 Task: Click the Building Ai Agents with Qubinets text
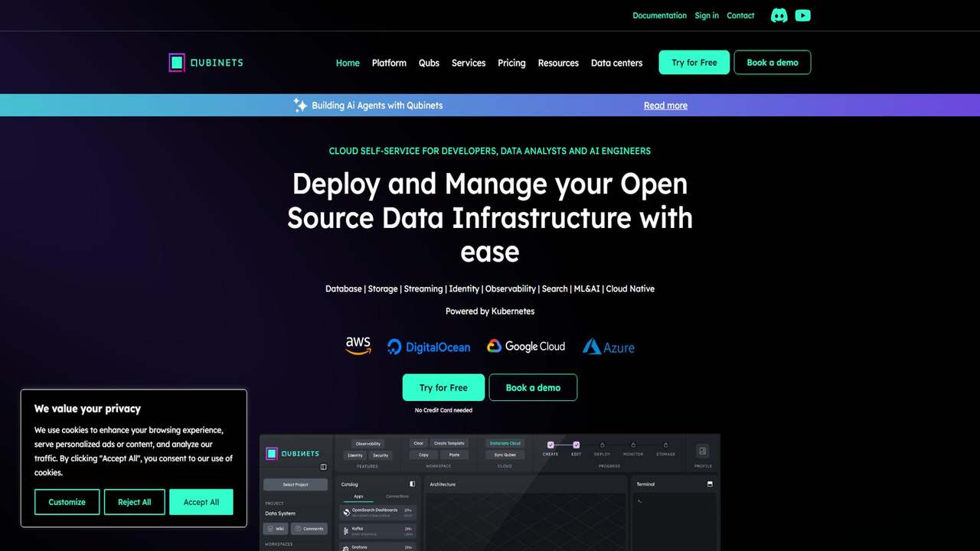377,106
